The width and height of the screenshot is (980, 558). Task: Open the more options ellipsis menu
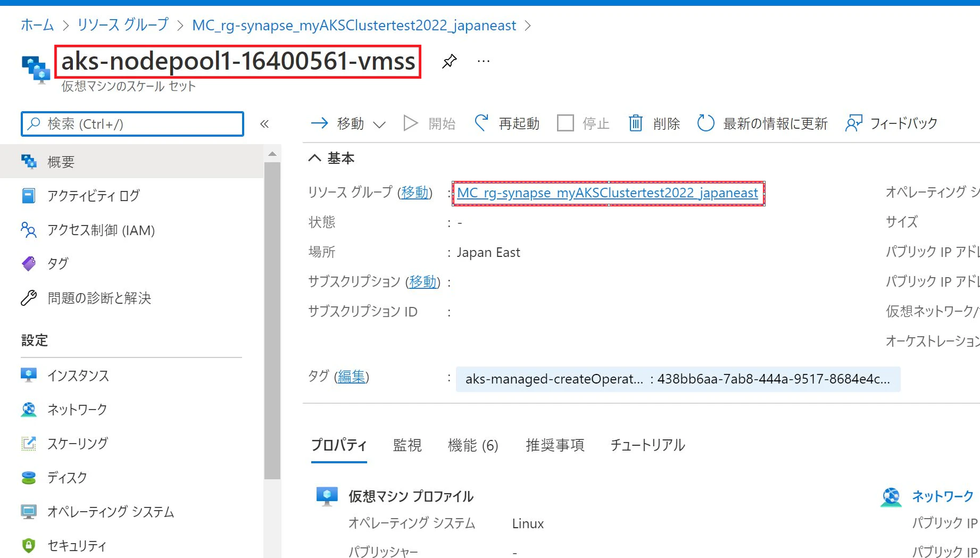[x=483, y=61]
